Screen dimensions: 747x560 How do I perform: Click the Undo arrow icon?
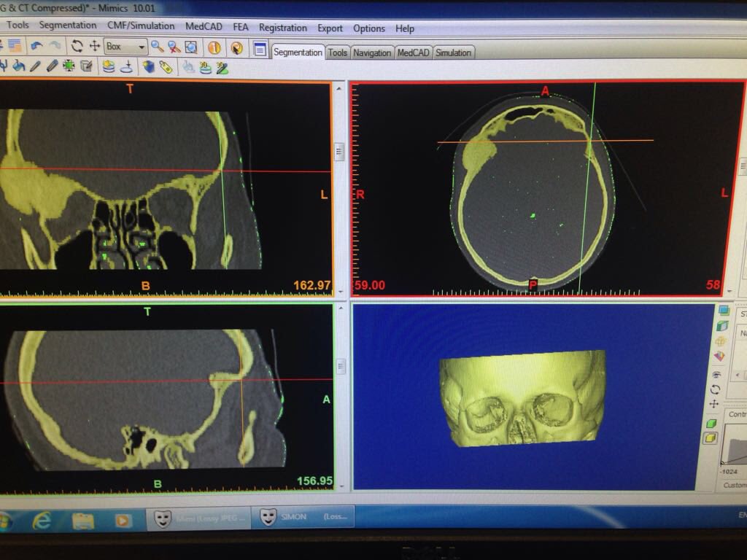[x=36, y=46]
